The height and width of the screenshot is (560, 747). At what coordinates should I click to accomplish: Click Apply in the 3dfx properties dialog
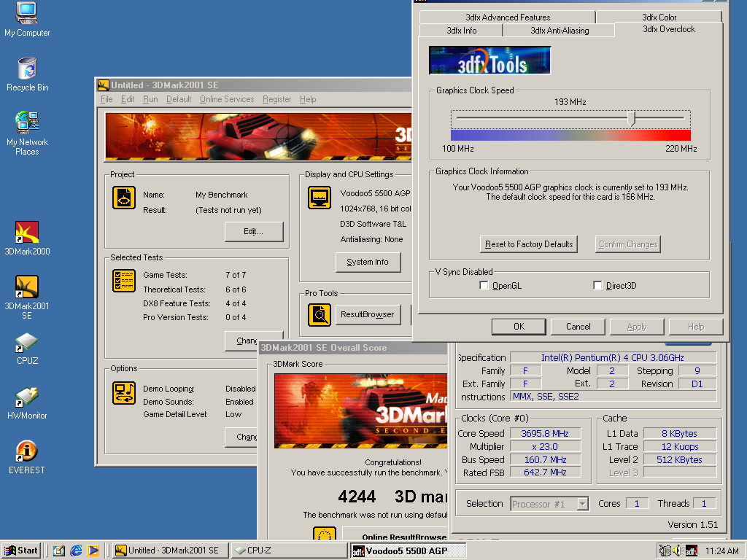pos(637,327)
